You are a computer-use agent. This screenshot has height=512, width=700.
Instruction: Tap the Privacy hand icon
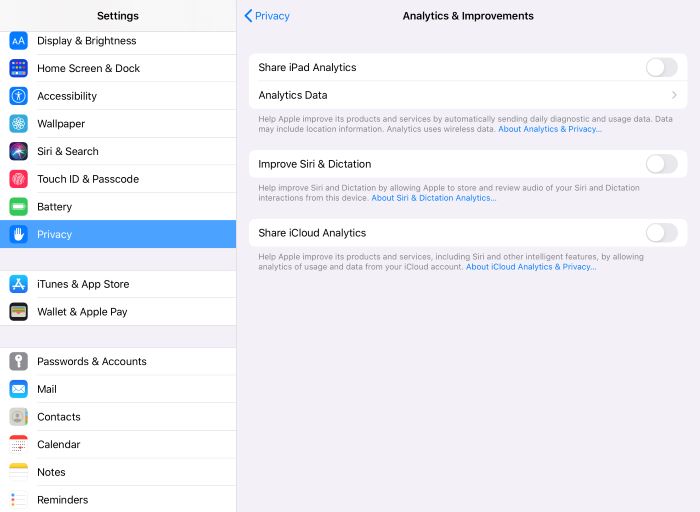pos(18,234)
